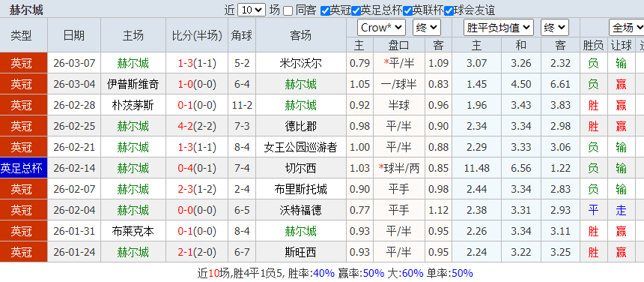Click 朴茨茅斯 home team link
Screen dimensions: 644x282
click(x=133, y=105)
